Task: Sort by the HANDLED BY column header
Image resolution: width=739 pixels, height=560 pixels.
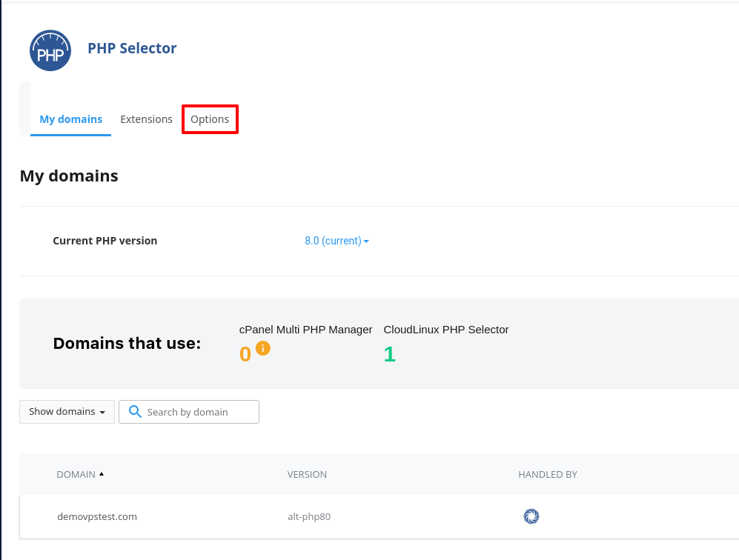Action: [548, 474]
